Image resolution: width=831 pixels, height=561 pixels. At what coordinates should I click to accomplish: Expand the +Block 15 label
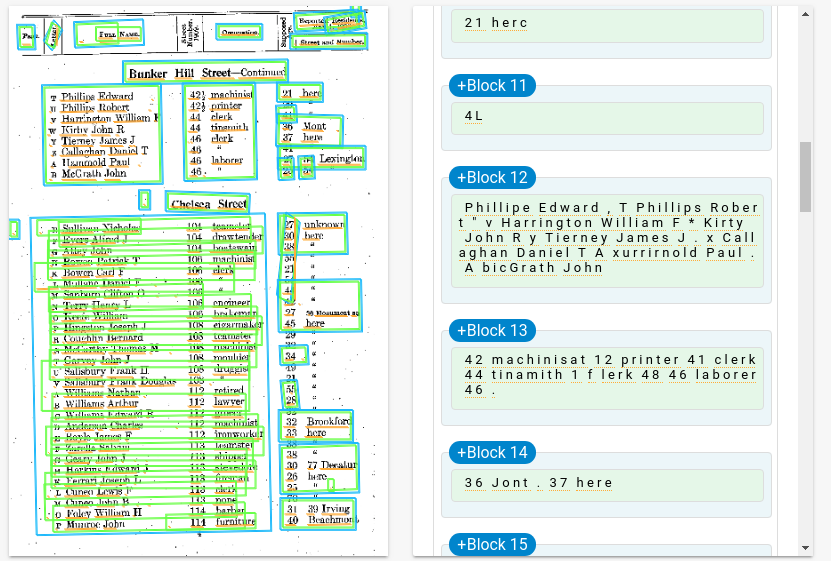pos(492,545)
